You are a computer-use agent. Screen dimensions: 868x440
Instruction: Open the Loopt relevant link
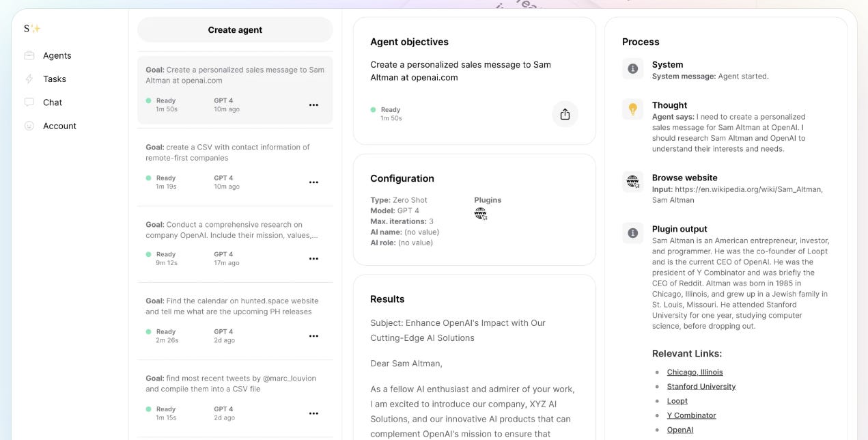[677, 401]
